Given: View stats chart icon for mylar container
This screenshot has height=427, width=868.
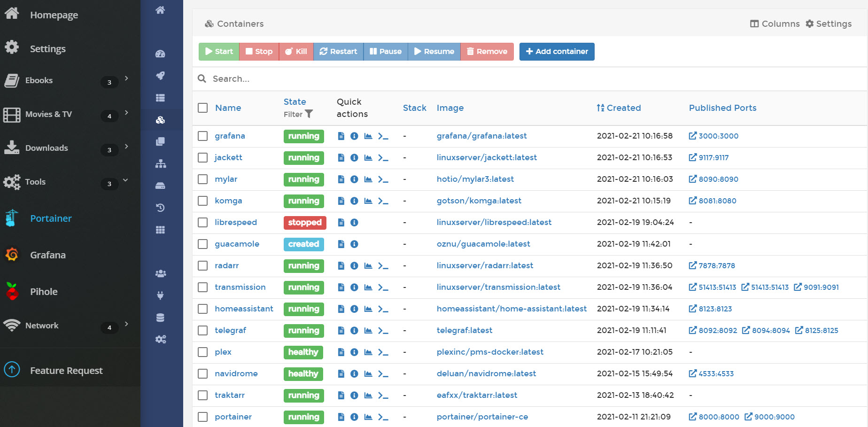Looking at the screenshot, I should click(x=368, y=179).
